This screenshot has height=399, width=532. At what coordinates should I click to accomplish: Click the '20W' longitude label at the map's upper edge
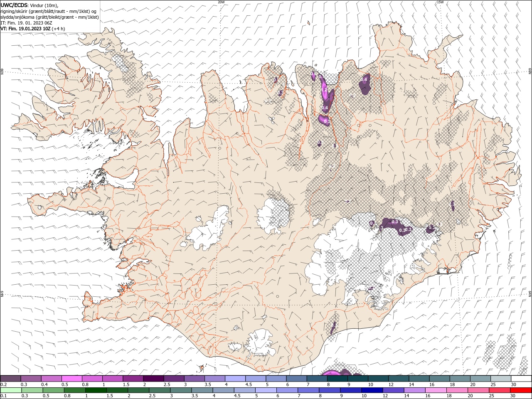pyautogui.click(x=221, y=2)
